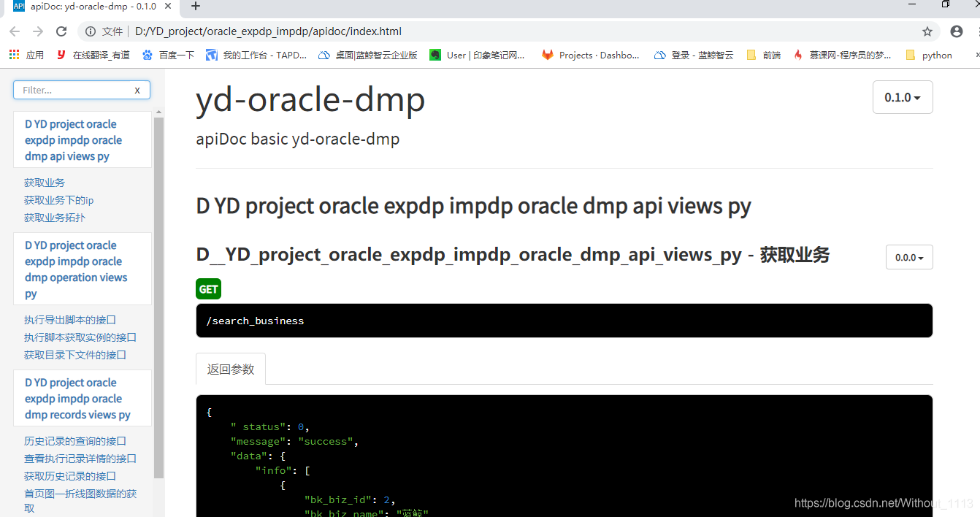The width and height of the screenshot is (980, 517).
Task: Open the 百度一下 bookmark
Action: pos(168,55)
